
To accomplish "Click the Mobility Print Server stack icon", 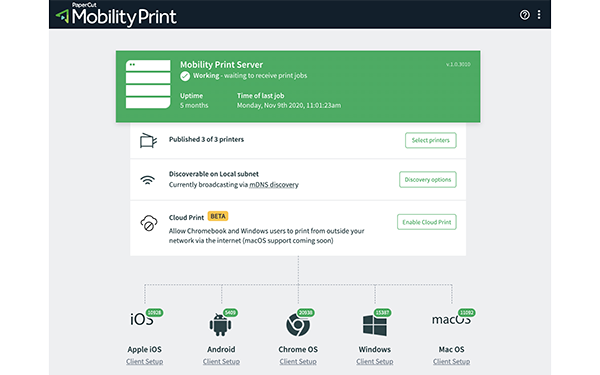I will tap(148, 84).
